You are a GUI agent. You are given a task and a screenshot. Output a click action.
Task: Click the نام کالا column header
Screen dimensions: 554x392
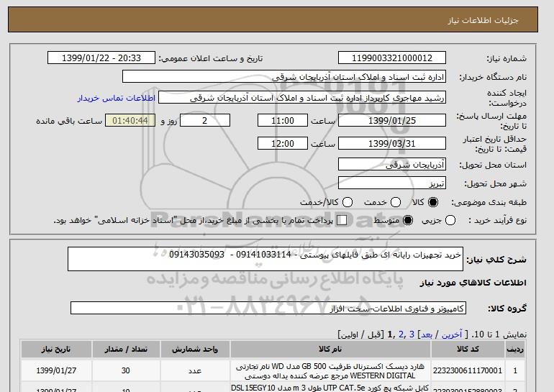[330, 350]
